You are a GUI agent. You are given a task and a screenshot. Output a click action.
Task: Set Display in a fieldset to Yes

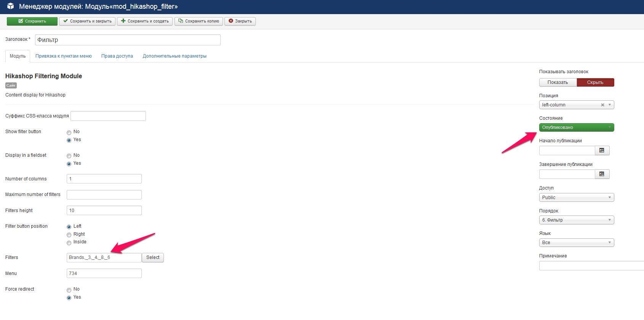pyautogui.click(x=69, y=164)
